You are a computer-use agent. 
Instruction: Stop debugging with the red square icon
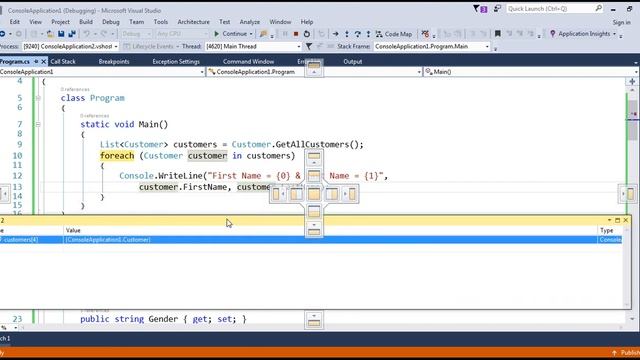(x=296, y=34)
